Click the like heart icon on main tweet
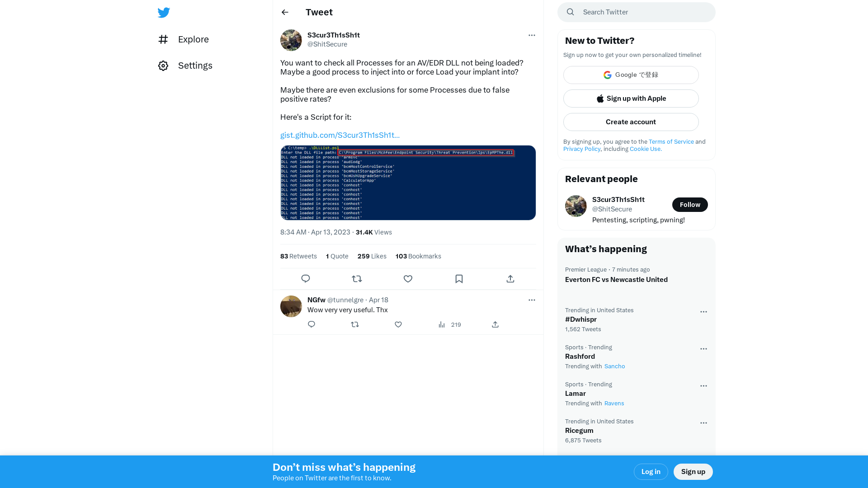 click(408, 279)
